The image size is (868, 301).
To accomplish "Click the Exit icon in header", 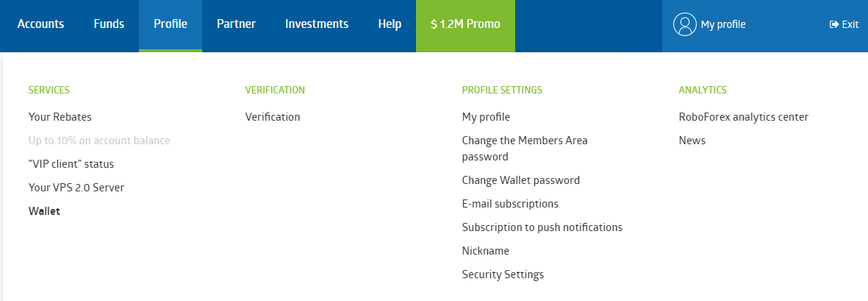I will [x=834, y=24].
